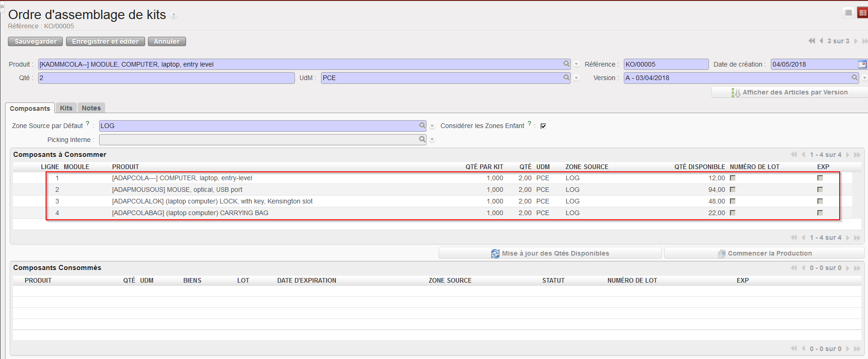Viewport: 868px width, 359px height.
Task: Expand the Produit field dropdown arrow
Action: pyautogui.click(x=576, y=65)
